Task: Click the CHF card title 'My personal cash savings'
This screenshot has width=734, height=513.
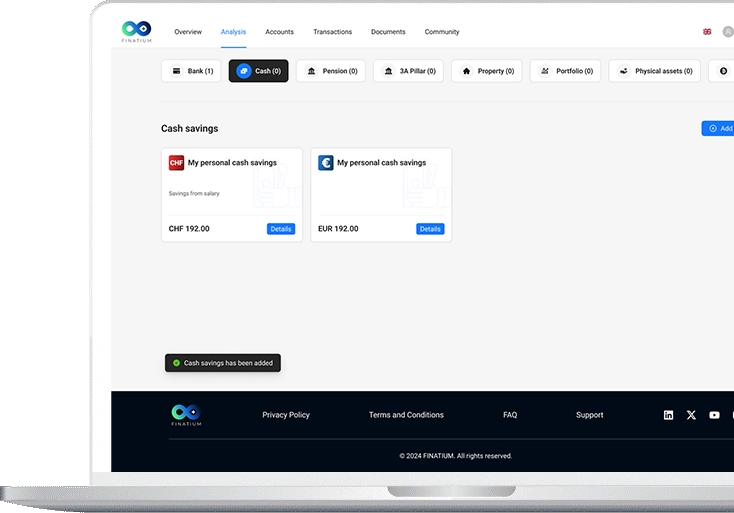Action: [232, 162]
